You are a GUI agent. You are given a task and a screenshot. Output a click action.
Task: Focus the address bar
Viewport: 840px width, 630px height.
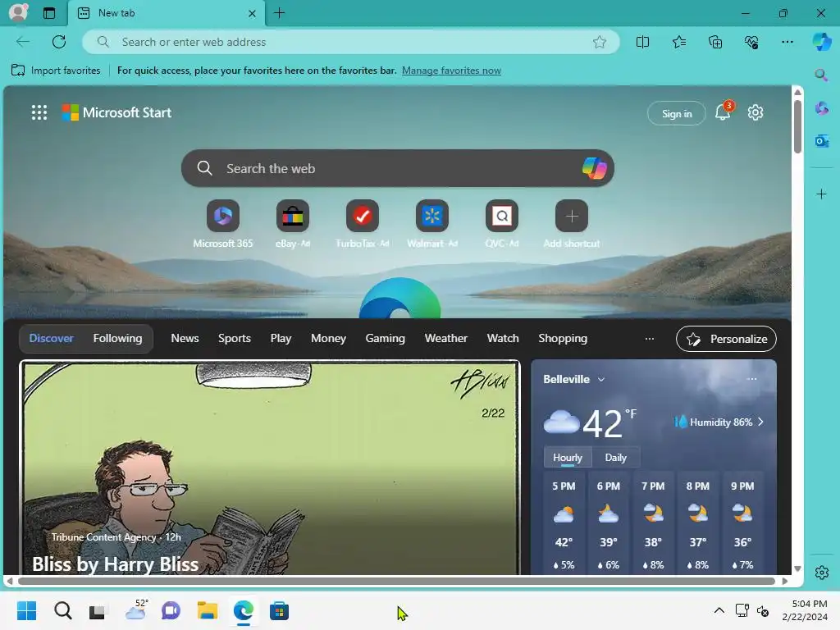pos(351,42)
